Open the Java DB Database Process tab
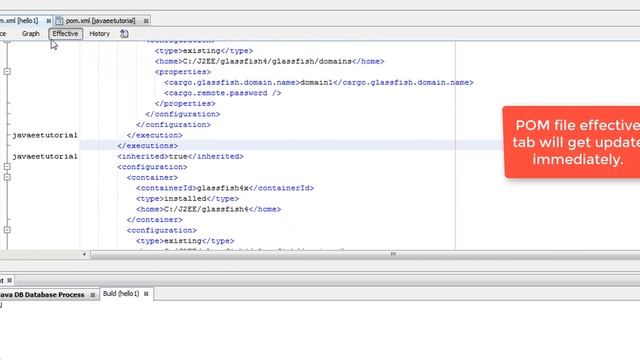This screenshot has width=640, height=360. 42,295
